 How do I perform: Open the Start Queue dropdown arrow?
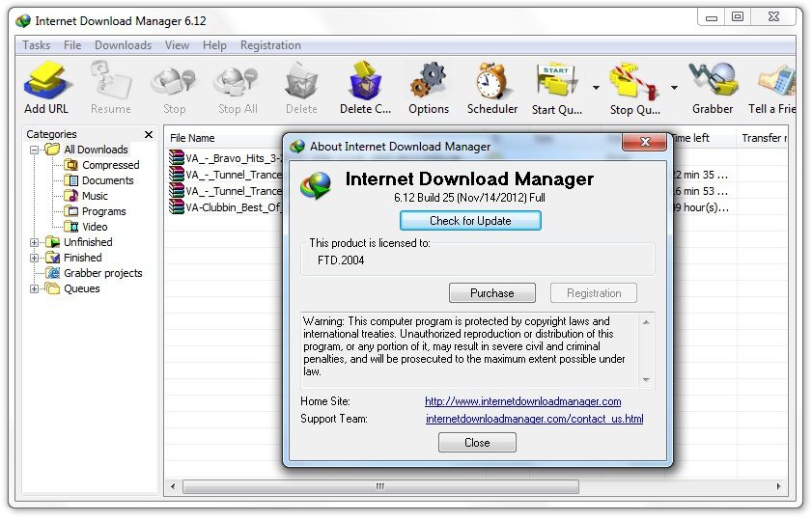click(596, 88)
